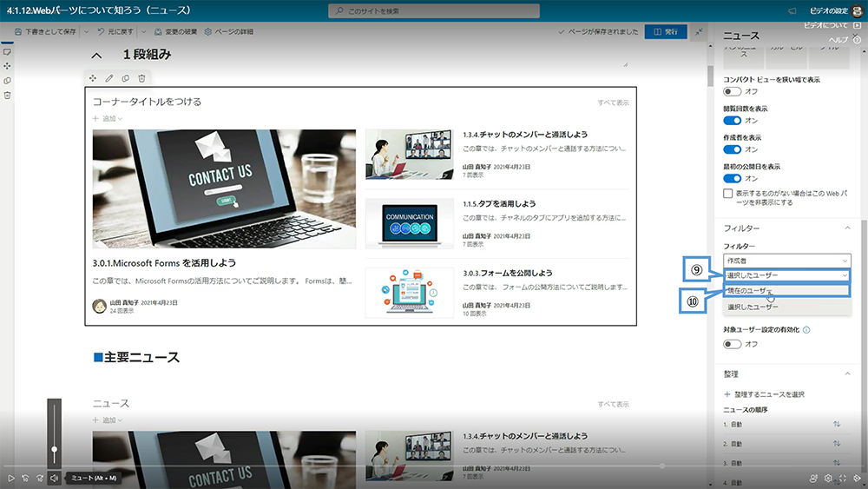Check the hide web part when empty checkbox
Viewport: 868px width, 489px height.
pos(728,194)
